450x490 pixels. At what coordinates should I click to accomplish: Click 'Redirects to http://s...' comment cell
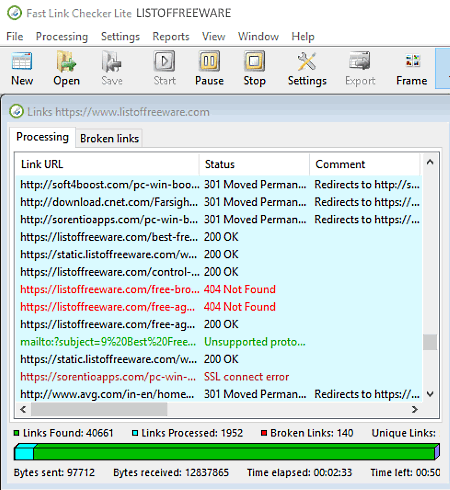click(x=367, y=185)
